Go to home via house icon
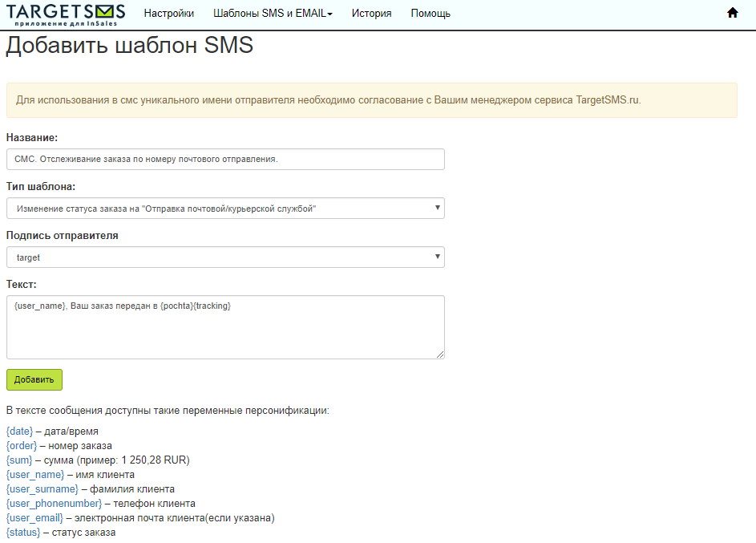Screen dimensions: 756x543 pyautogui.click(x=733, y=13)
